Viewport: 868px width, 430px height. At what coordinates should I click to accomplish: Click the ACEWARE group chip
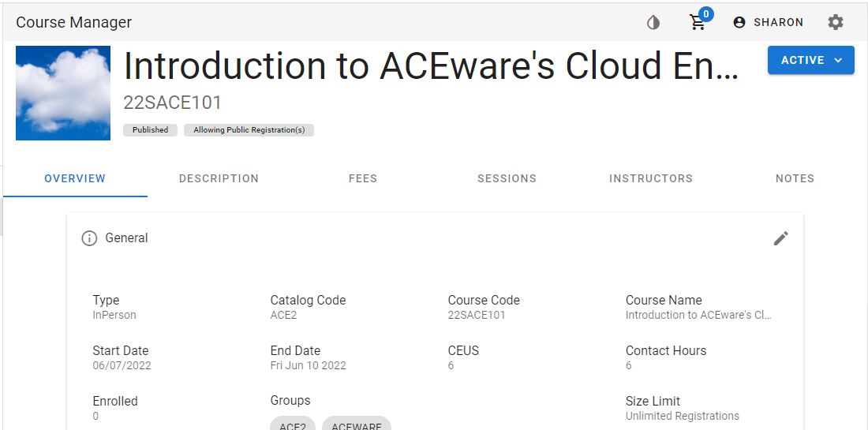(x=357, y=424)
